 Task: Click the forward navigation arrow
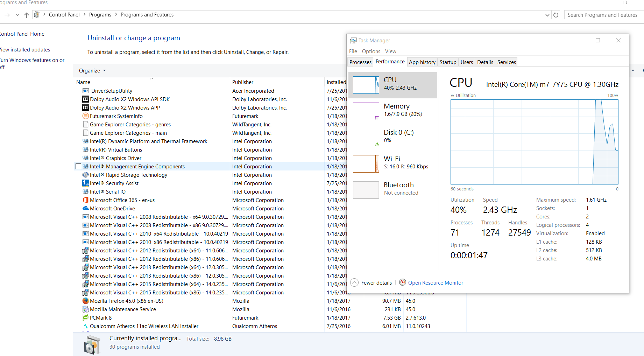[x=7, y=15]
